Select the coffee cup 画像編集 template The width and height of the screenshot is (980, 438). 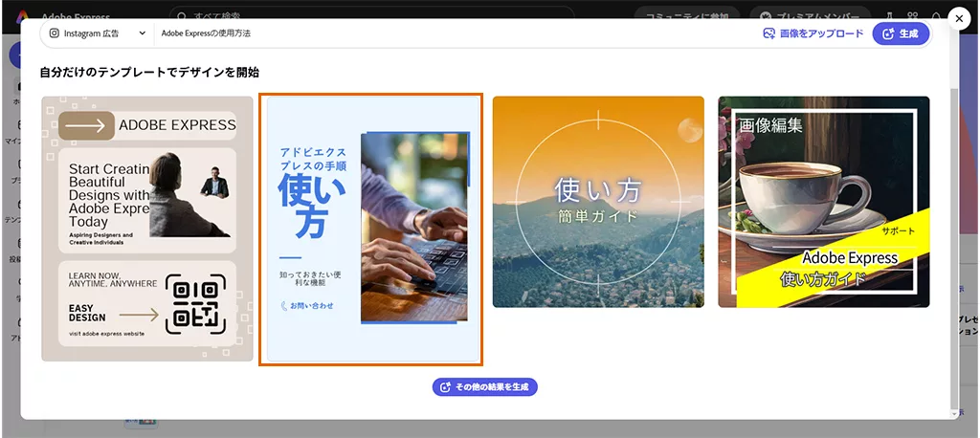[x=824, y=202]
